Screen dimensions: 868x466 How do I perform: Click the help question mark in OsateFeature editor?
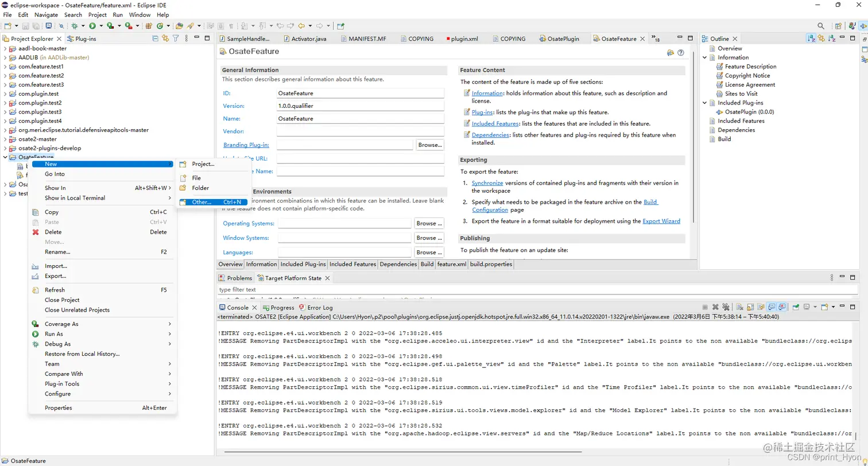point(681,52)
